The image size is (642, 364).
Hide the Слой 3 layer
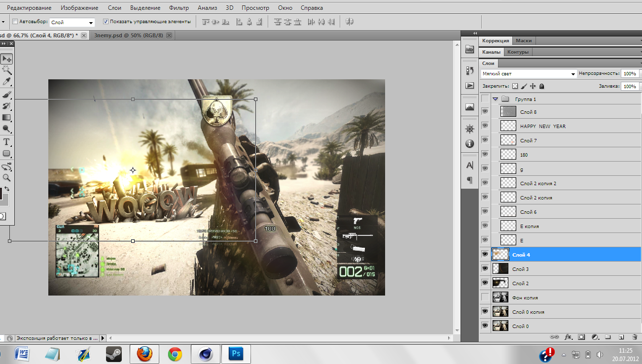[485, 269]
